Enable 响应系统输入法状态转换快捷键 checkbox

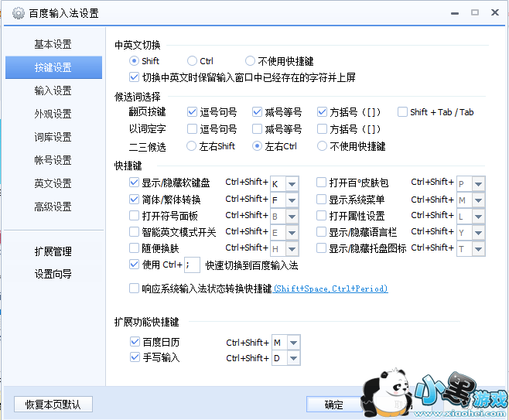[x=134, y=289]
